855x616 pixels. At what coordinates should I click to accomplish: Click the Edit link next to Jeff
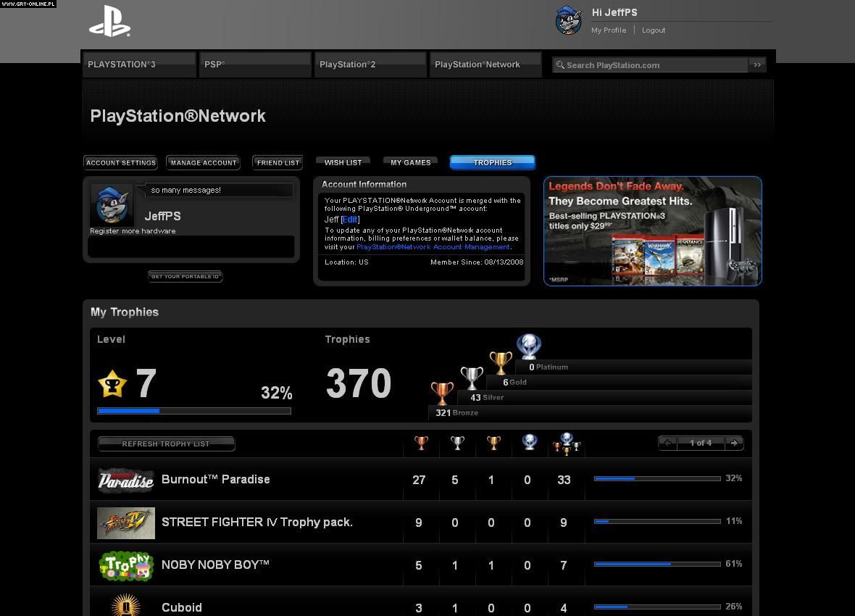pos(350,220)
